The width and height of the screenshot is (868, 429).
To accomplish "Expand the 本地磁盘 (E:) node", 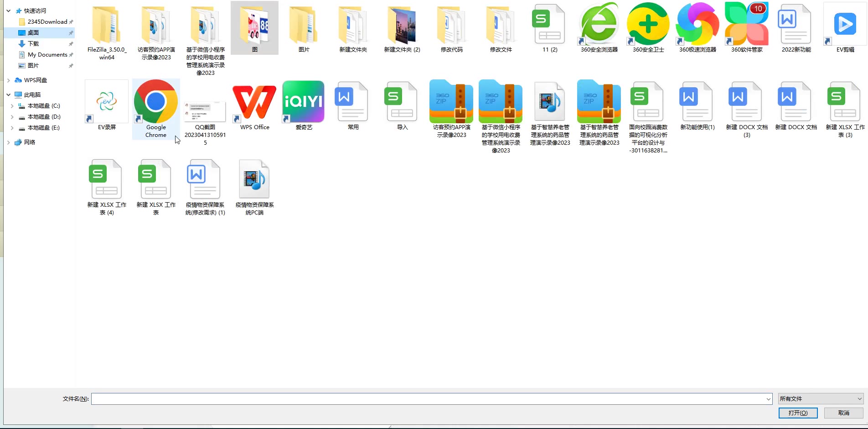I will pyautogui.click(x=12, y=128).
